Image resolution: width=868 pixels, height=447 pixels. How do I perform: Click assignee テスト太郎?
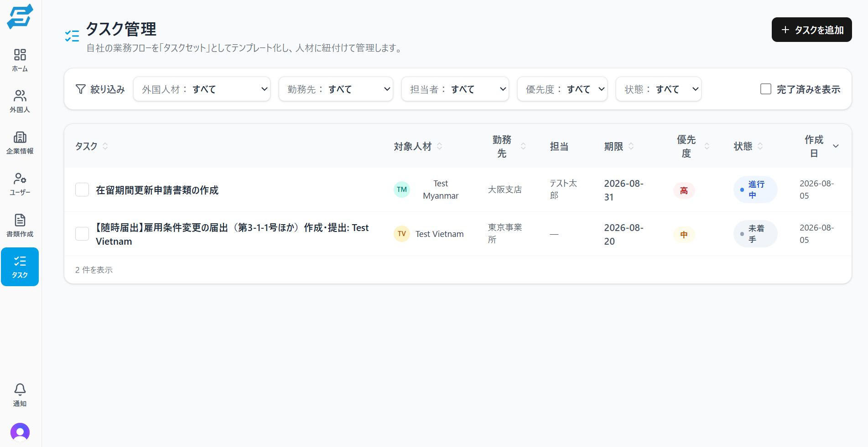(x=563, y=189)
